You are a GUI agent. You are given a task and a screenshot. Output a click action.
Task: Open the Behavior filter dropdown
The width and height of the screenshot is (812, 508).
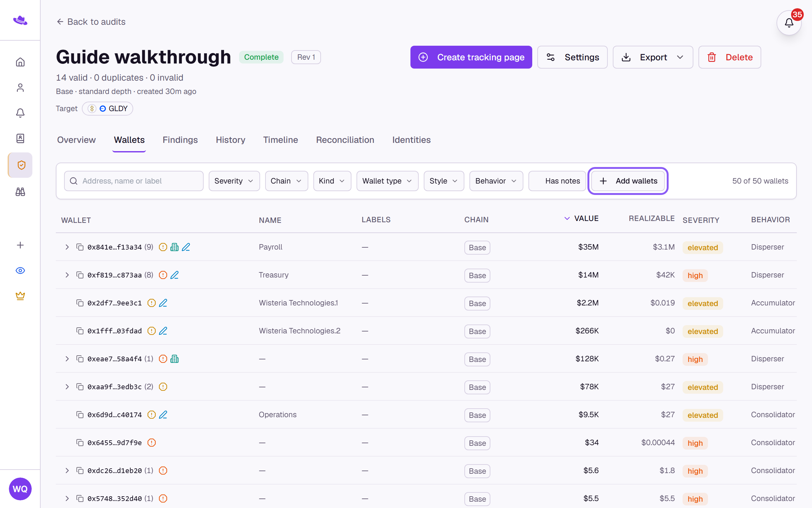coord(496,181)
